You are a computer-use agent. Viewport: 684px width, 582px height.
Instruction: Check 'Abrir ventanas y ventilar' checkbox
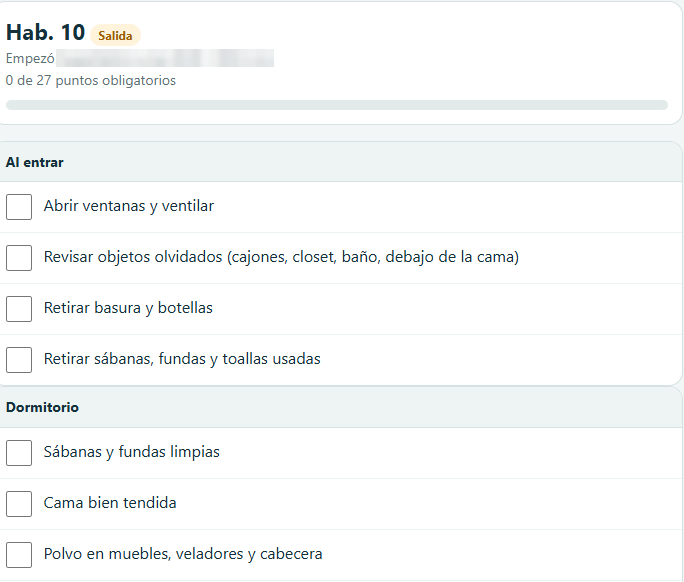19,207
